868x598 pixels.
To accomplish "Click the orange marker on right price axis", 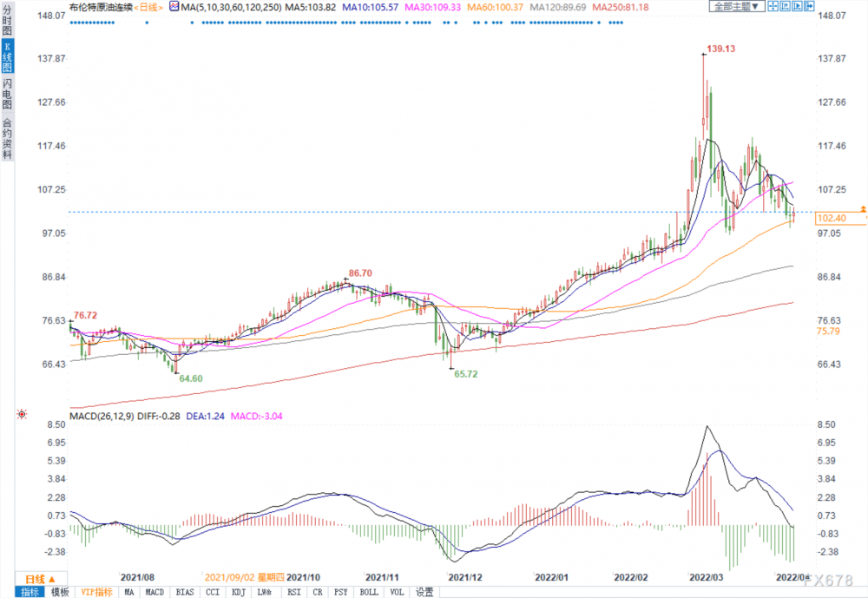I will (863, 210).
